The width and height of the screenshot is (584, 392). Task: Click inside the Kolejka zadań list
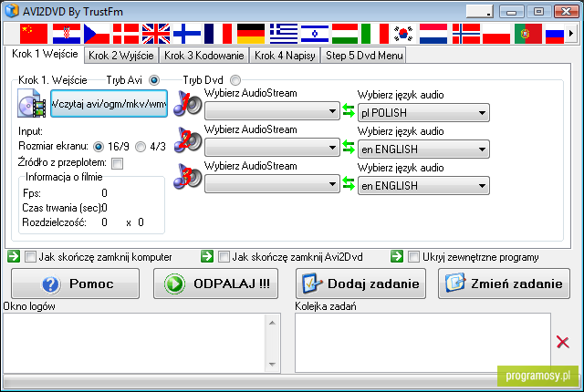click(x=422, y=343)
